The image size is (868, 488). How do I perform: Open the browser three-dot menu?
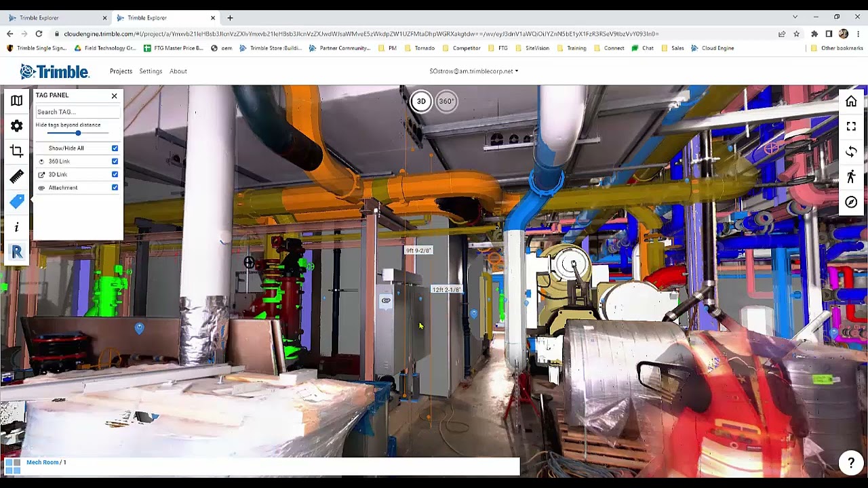click(858, 33)
